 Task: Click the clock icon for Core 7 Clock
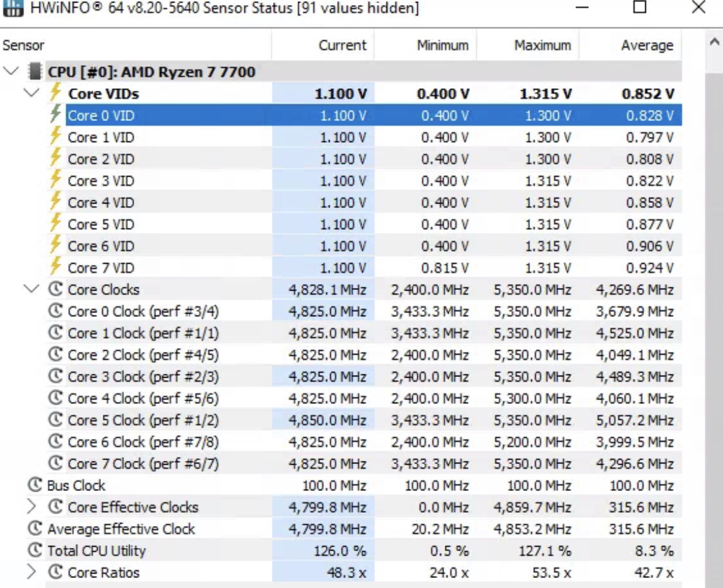pyautogui.click(x=55, y=463)
